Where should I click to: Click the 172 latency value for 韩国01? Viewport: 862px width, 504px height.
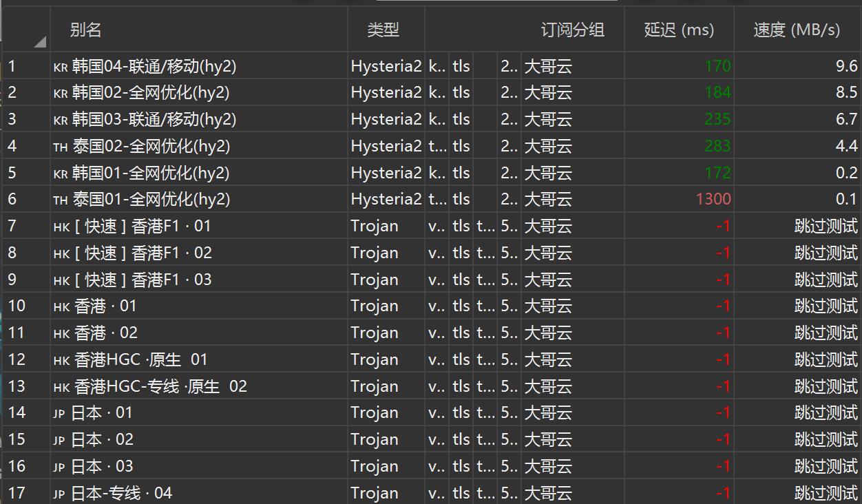717,173
